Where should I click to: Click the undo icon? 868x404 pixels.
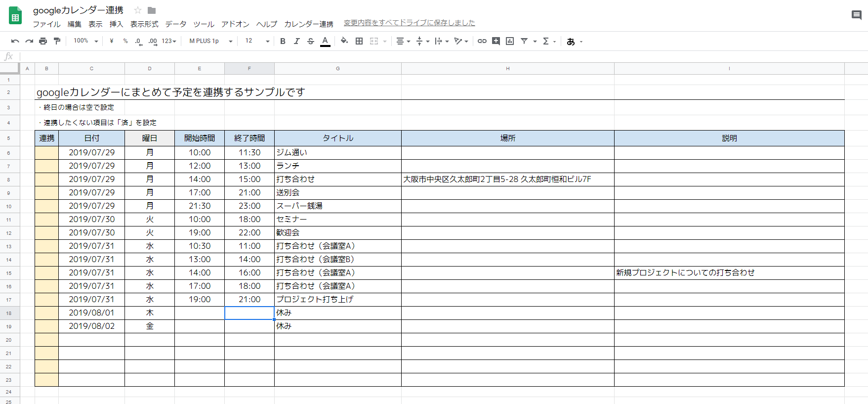pos(15,41)
